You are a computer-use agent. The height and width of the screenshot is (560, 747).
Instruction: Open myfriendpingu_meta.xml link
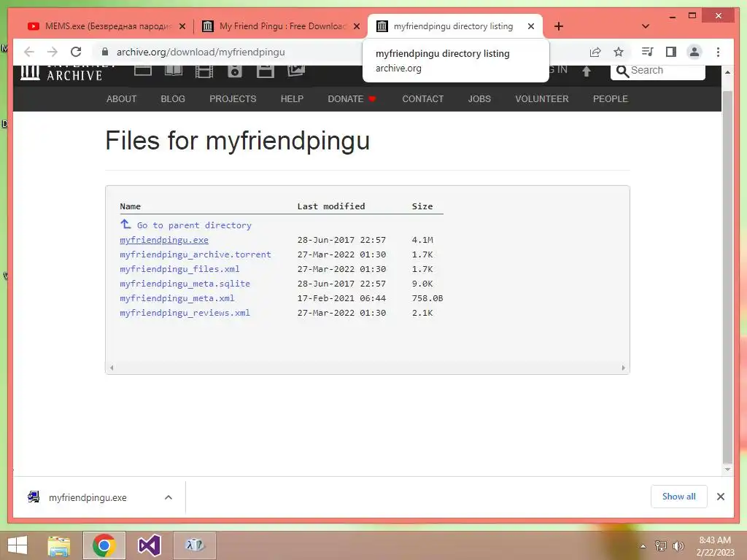177,298
